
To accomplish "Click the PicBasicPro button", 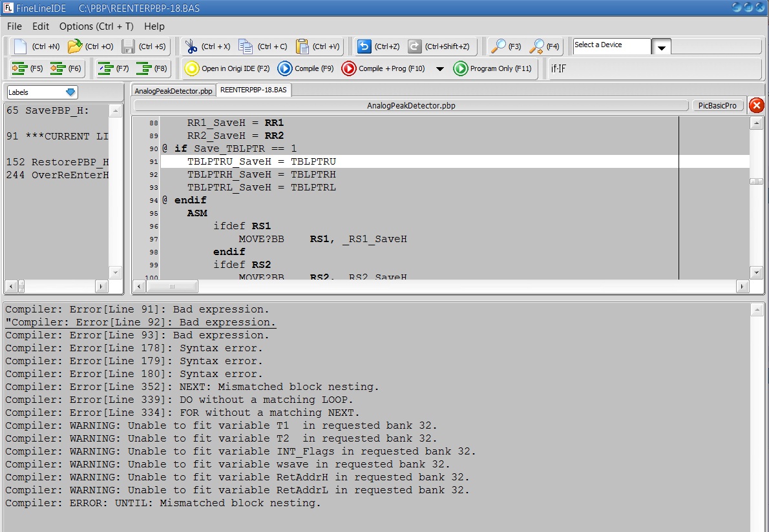I will click(x=717, y=106).
